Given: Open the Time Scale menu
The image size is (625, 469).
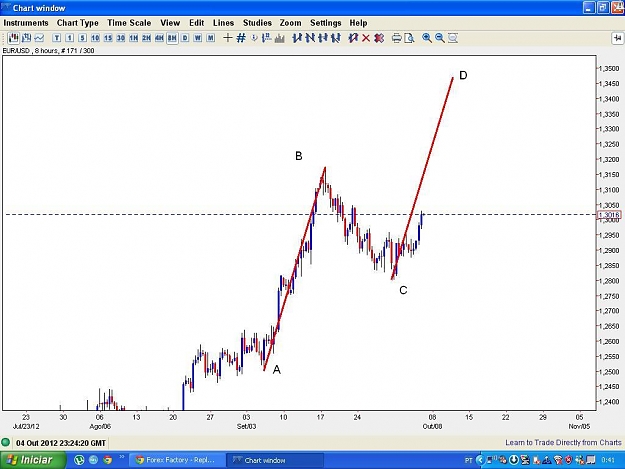Looking at the screenshot, I should (129, 23).
